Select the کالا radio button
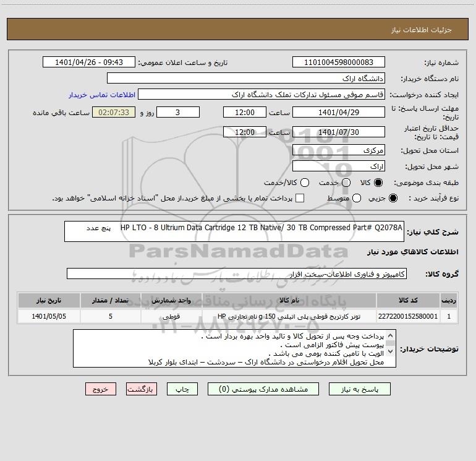The image size is (476, 461). [378, 183]
